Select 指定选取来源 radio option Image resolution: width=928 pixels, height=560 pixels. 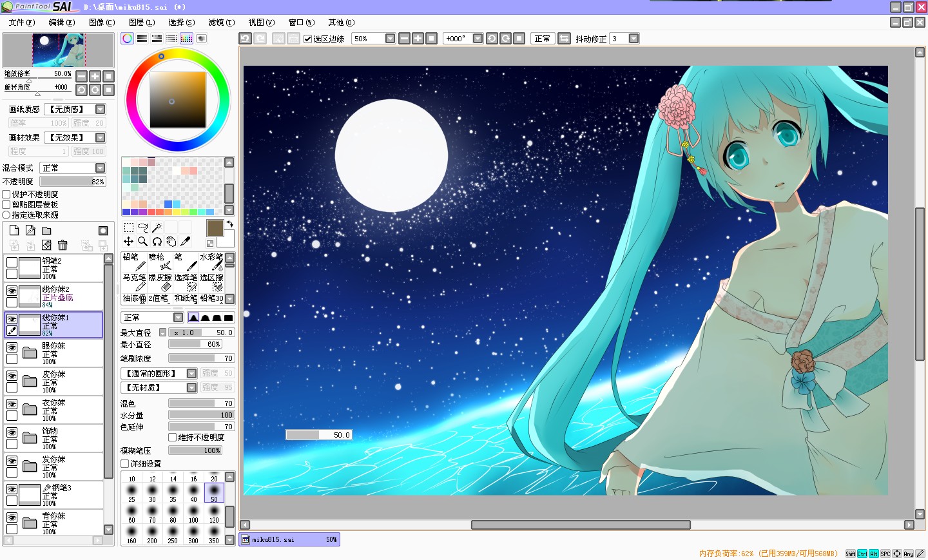click(x=6, y=215)
